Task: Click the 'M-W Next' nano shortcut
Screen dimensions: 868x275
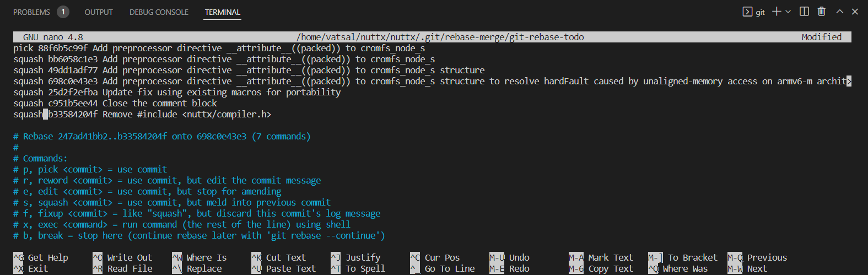Action: [747, 268]
